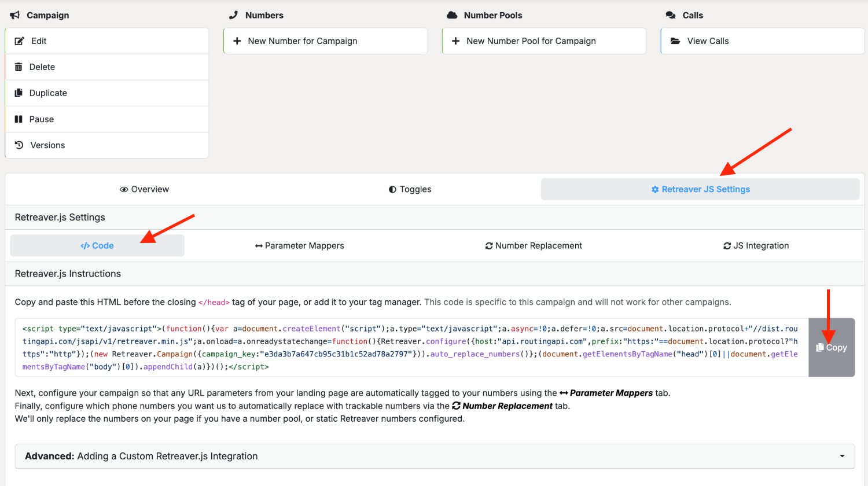
Task: Open the Parameter Mappers sub-tab
Action: pyautogui.click(x=300, y=246)
